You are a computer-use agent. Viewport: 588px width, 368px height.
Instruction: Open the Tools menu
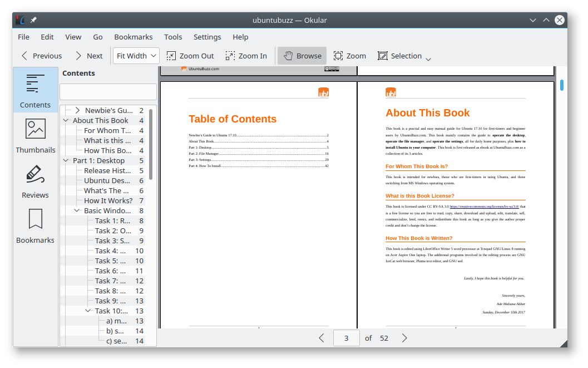pos(173,37)
